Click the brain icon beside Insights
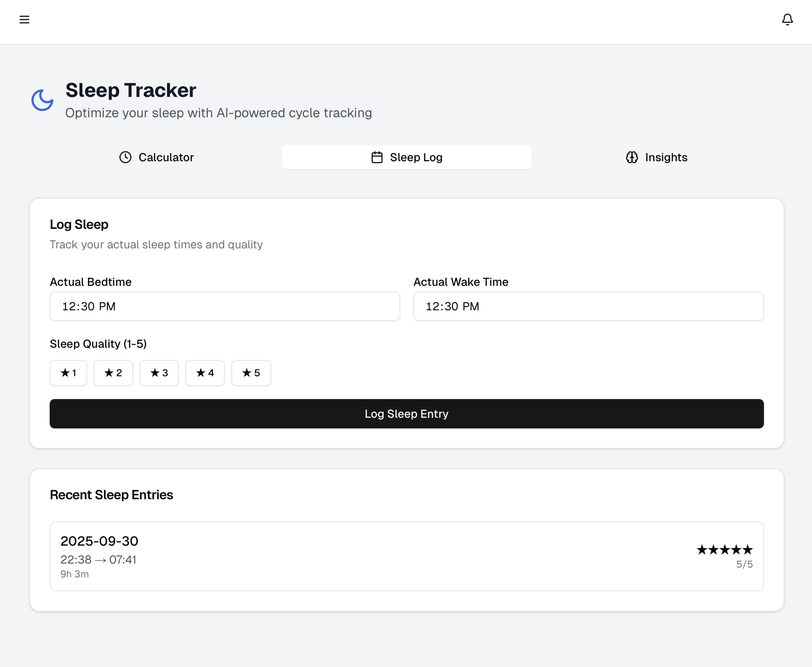This screenshot has height=667, width=812. 632,157
